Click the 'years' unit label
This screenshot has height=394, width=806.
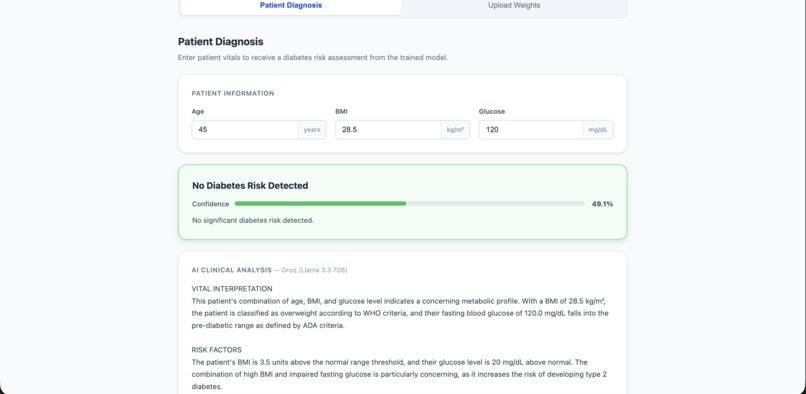[312, 130]
